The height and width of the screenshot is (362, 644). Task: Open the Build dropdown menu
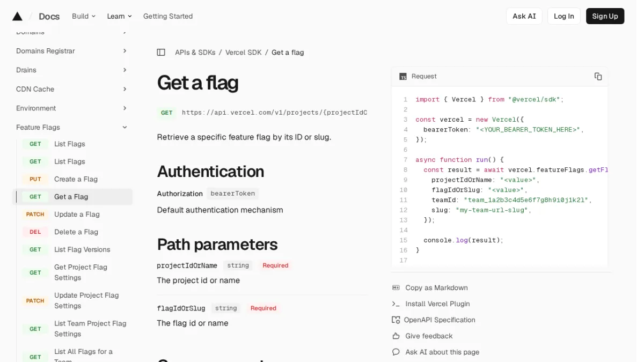84,16
